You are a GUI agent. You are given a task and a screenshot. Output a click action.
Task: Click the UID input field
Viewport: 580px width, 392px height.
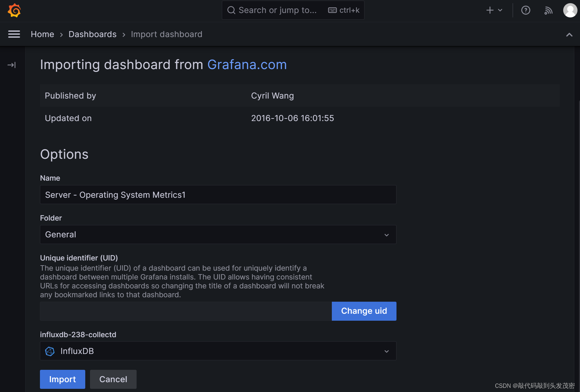tap(186, 311)
